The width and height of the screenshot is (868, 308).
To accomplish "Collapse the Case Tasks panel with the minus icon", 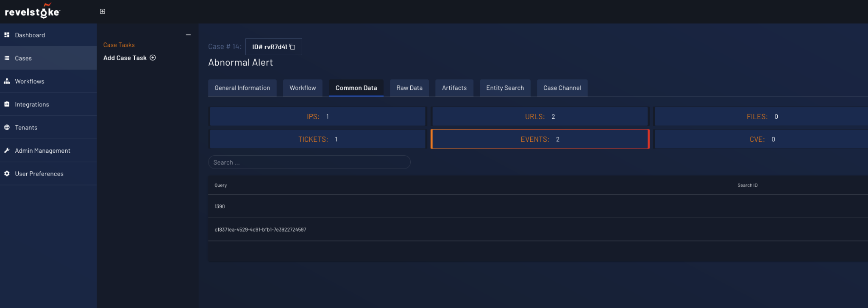I will coord(188,35).
